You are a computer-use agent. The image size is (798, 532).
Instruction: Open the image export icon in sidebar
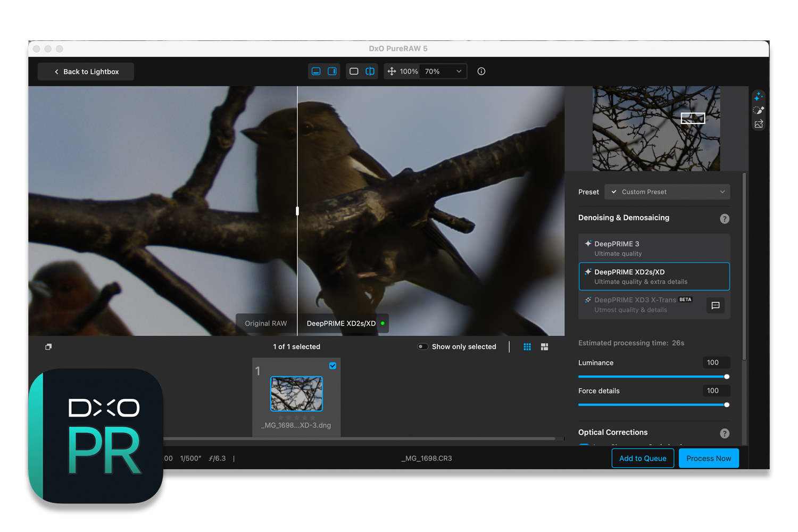click(759, 124)
